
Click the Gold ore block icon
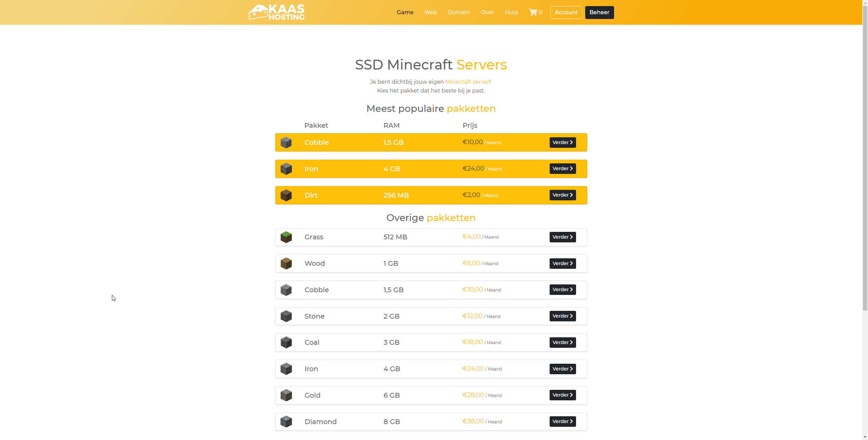286,395
